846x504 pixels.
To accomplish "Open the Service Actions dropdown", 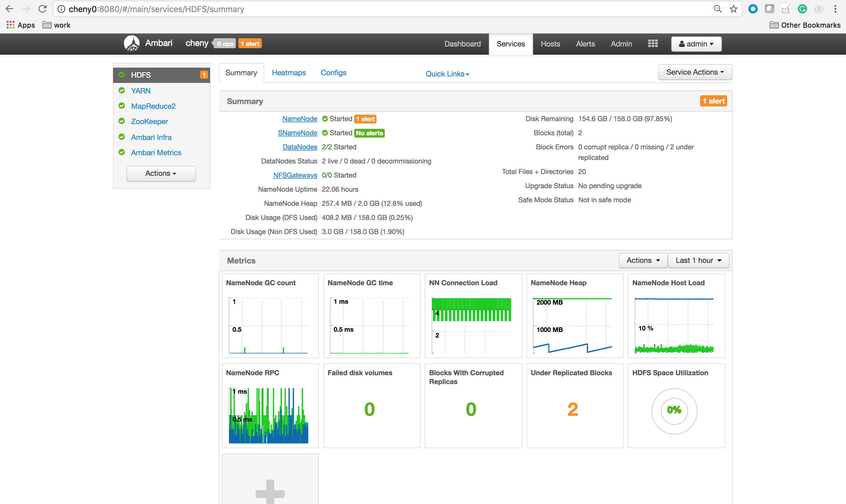I will pos(695,72).
